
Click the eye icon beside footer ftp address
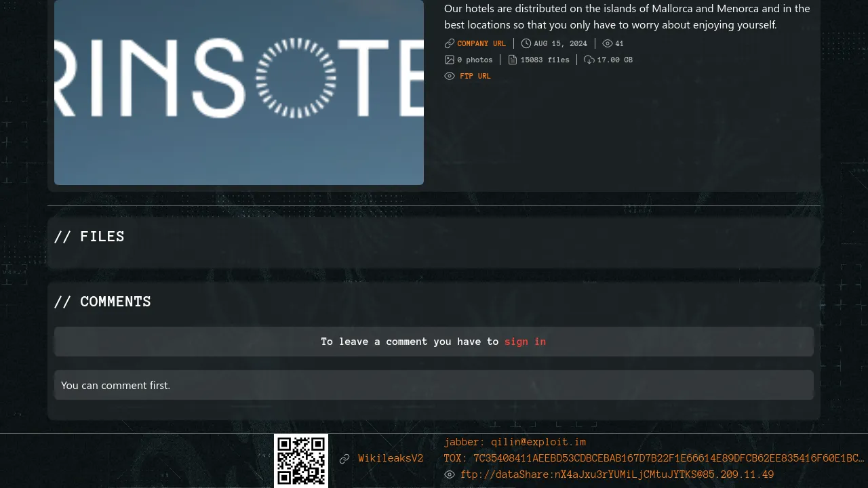(449, 474)
